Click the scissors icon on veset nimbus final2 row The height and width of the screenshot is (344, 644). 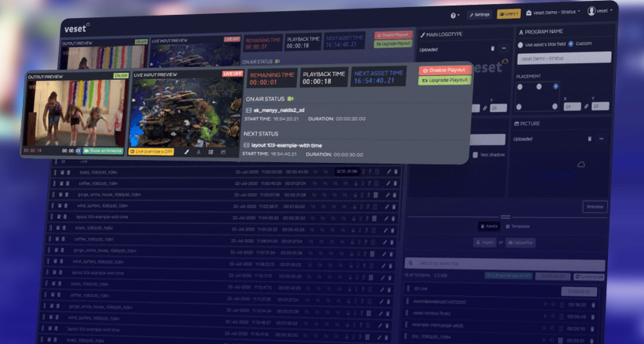pyautogui.click(x=545, y=316)
